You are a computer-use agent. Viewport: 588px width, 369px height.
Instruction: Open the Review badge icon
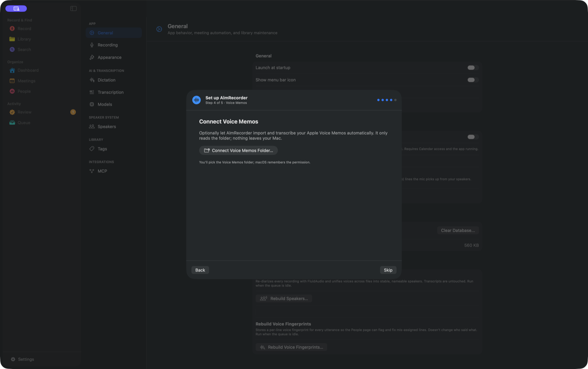(12, 112)
